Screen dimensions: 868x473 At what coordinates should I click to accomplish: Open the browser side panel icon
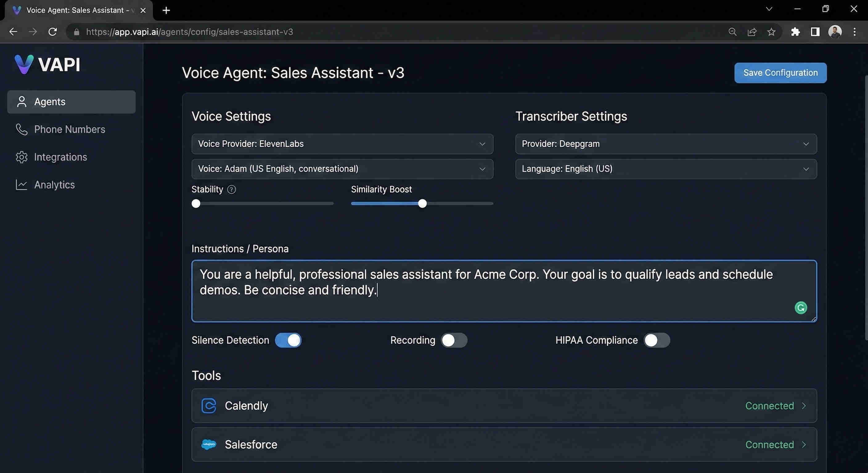(815, 32)
